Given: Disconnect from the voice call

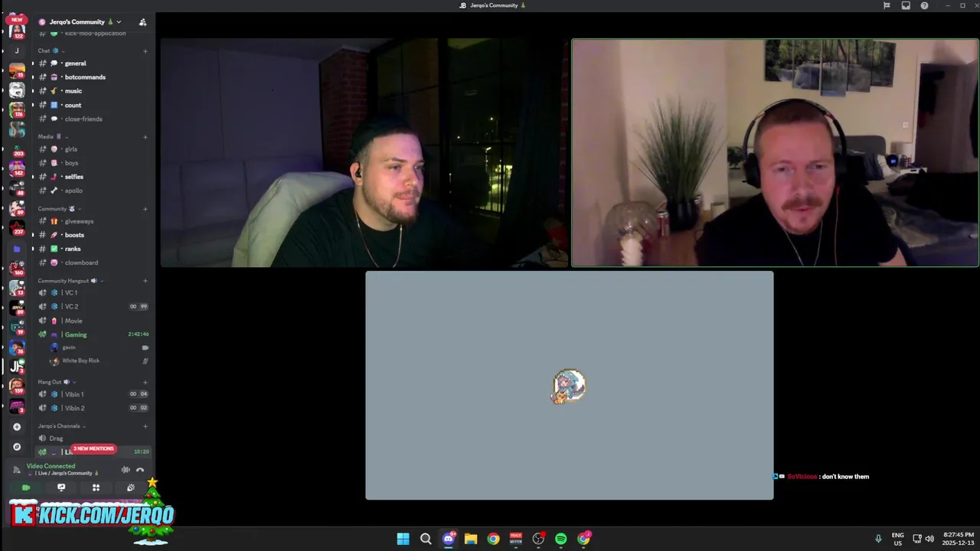Looking at the screenshot, I should (x=140, y=470).
